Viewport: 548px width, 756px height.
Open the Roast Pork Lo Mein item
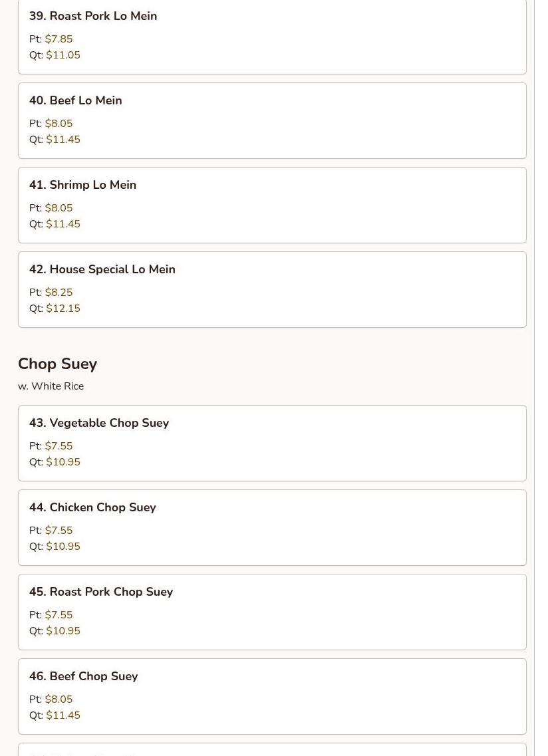pos(272,36)
